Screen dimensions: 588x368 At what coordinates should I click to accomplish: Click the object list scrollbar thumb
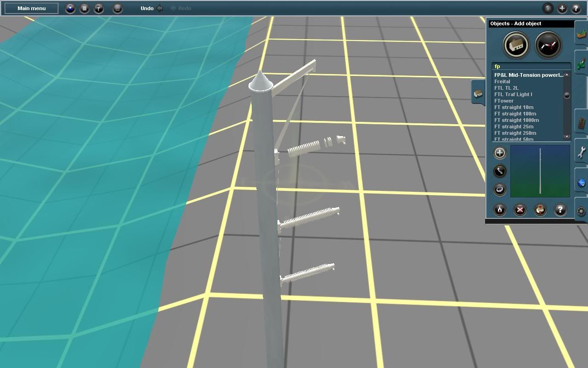[567, 95]
